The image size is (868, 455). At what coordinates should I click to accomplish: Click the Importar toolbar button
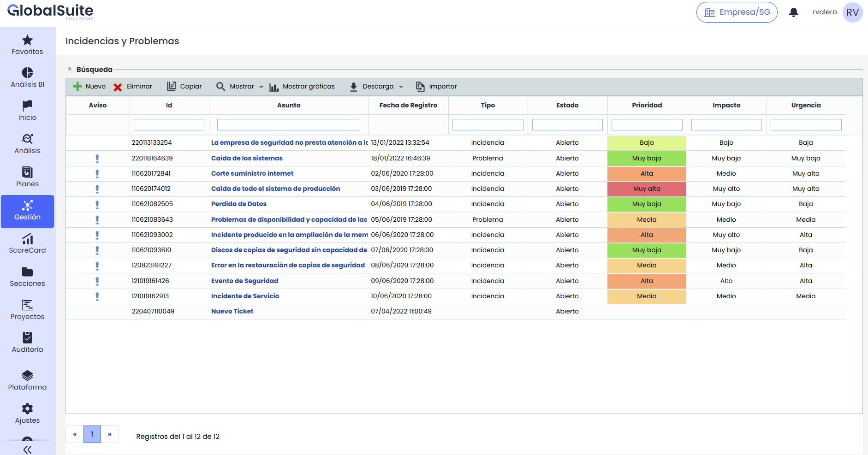436,86
